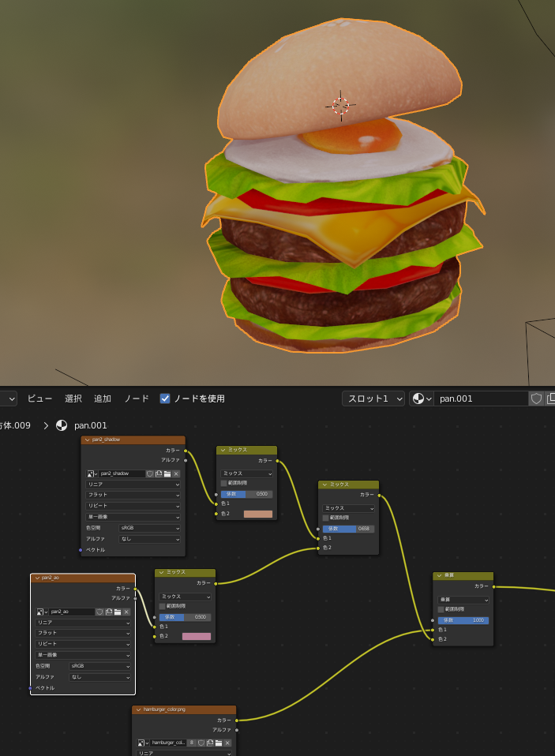The height and width of the screenshot is (756, 555).
Task: Toggle the ノードを使用 checkbox
Action: click(165, 399)
